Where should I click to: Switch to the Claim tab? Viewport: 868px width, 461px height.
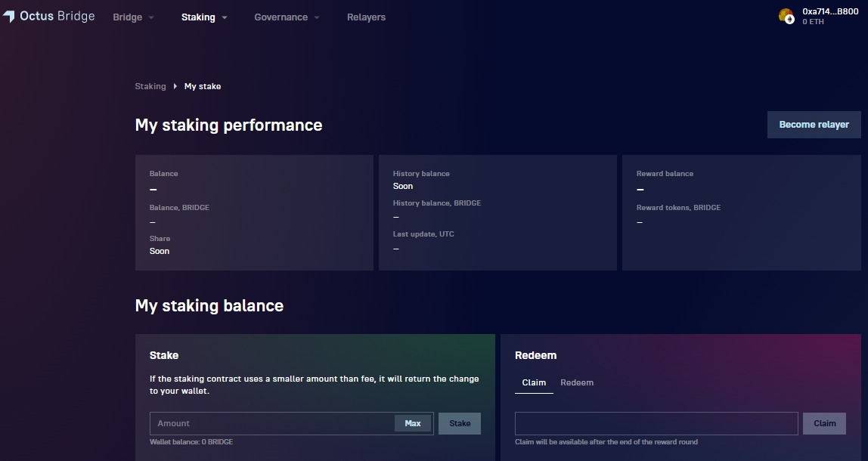[x=534, y=382]
